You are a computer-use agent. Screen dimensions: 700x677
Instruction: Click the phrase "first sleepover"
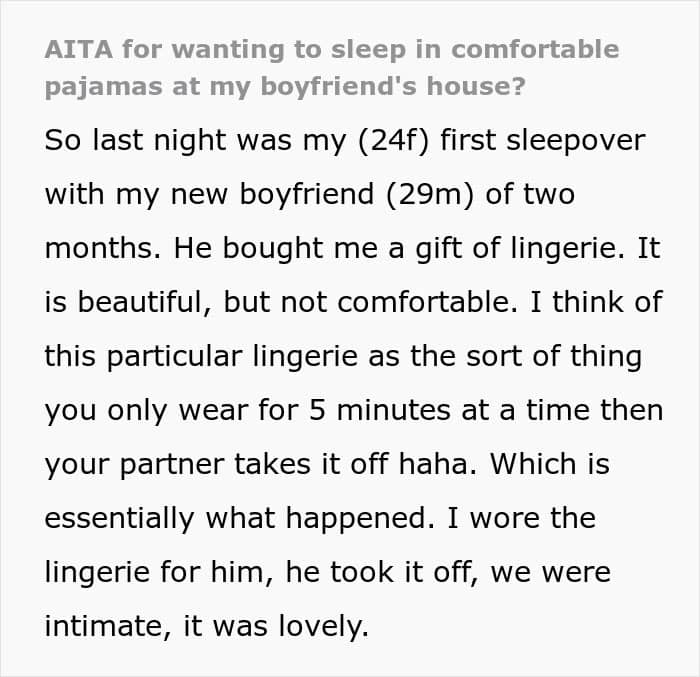point(543,141)
